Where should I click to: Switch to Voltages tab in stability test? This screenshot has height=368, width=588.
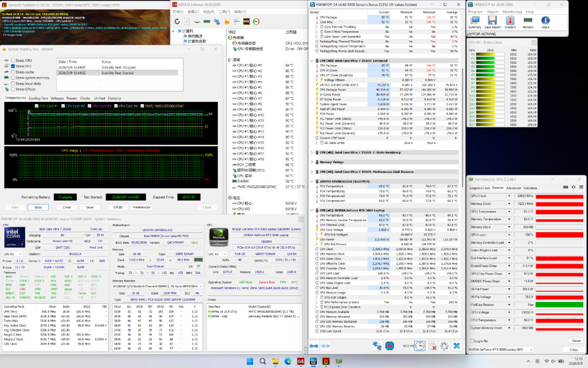57,98
